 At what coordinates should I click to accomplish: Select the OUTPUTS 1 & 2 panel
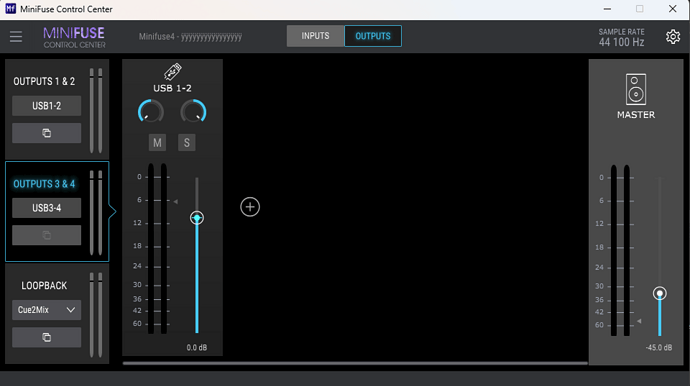(x=44, y=81)
